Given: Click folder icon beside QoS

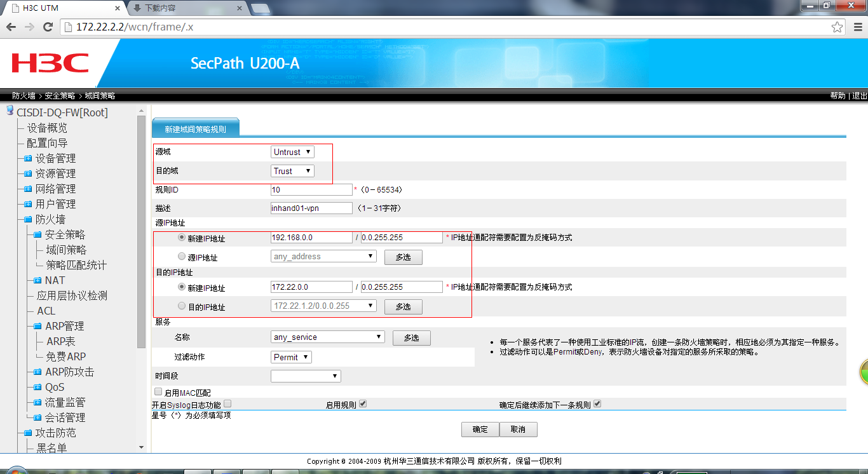Looking at the screenshot, I should point(37,387).
